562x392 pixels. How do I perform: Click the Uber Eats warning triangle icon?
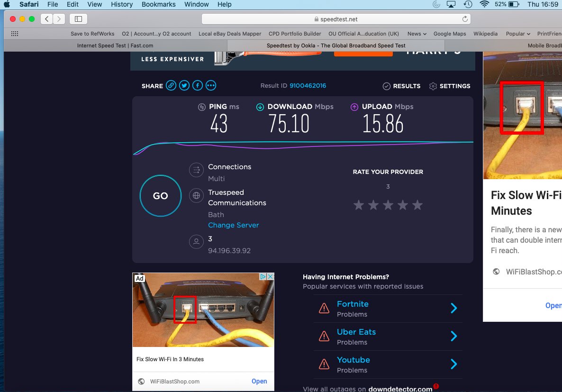(x=324, y=336)
